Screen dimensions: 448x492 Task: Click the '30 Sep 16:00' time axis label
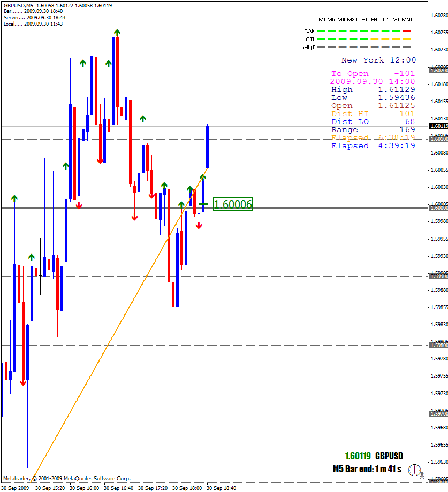[x=84, y=488]
